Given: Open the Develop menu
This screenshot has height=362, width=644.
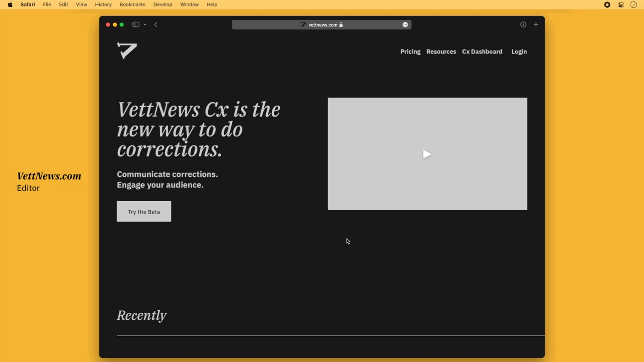Looking at the screenshot, I should [163, 5].
